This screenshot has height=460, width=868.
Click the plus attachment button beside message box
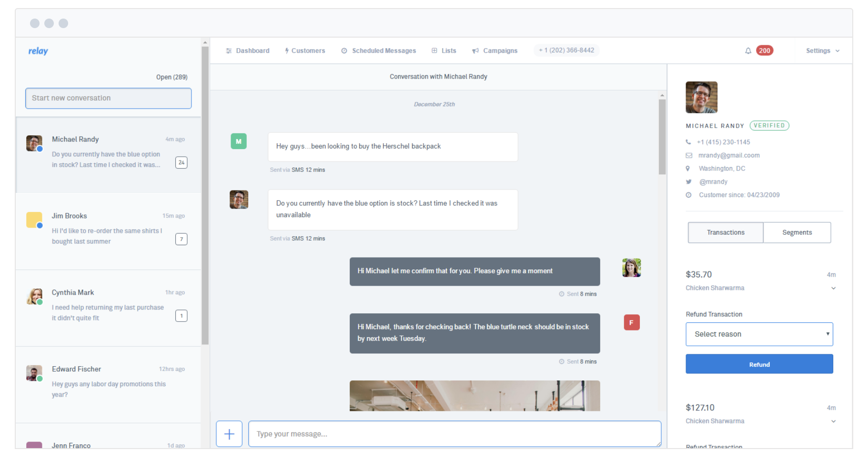tap(229, 434)
